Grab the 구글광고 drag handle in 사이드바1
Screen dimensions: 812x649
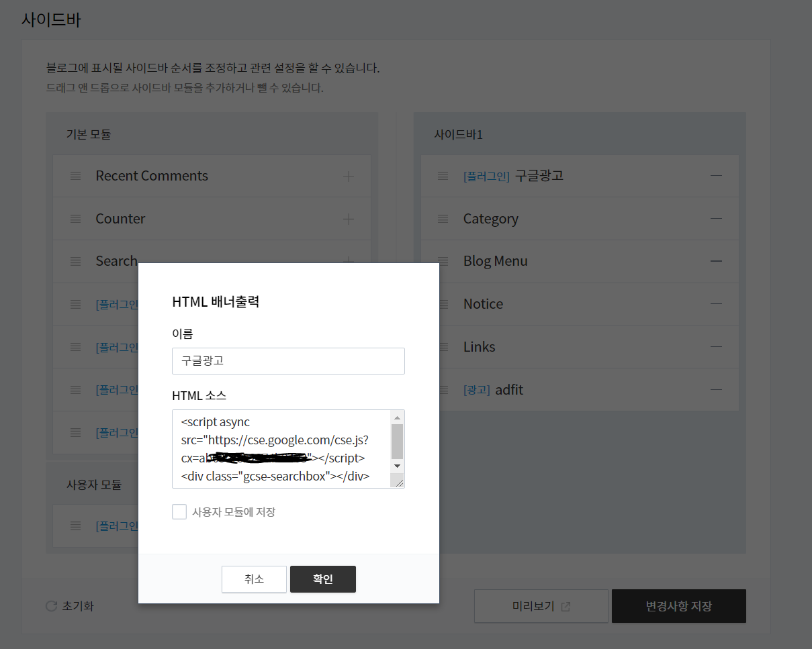click(x=443, y=176)
